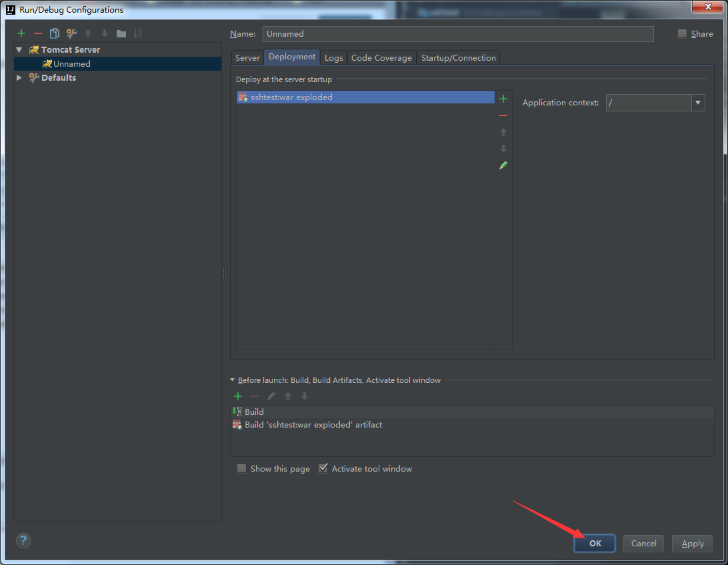This screenshot has width=728, height=565.
Task: Check the Show this page option
Action: click(242, 469)
